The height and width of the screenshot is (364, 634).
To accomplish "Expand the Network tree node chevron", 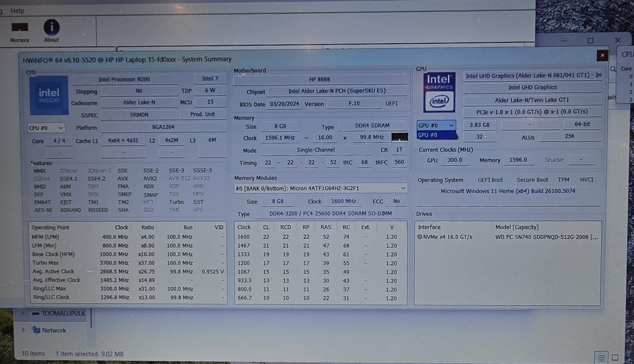I will point(23,330).
